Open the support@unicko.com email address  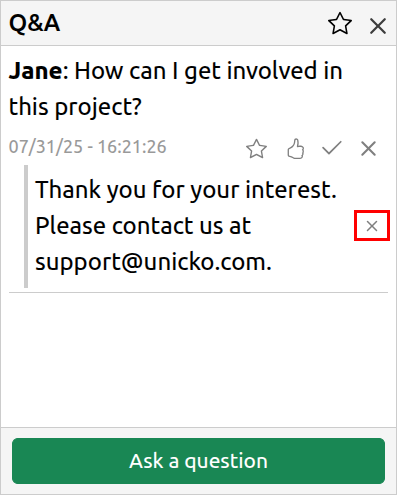153,262
